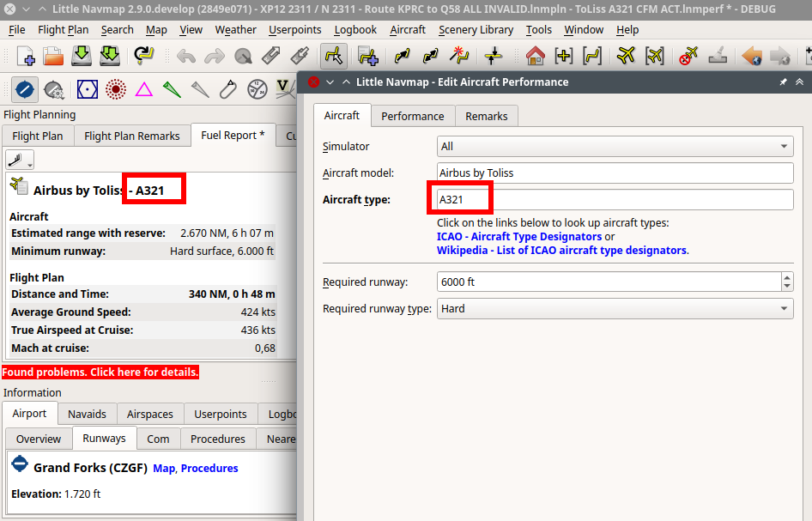Toggle gray GLS approach path icon
This screenshot has height=521, width=812.
200,89
